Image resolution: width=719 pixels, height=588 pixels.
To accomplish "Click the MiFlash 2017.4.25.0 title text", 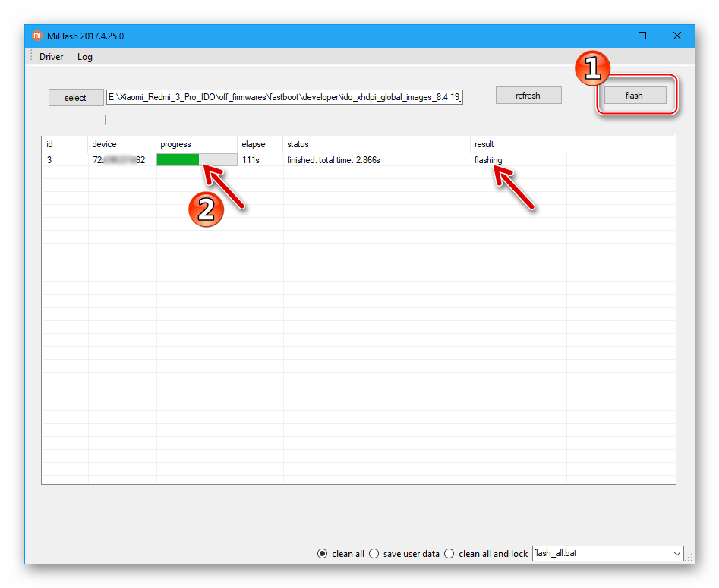I will 85,36.
